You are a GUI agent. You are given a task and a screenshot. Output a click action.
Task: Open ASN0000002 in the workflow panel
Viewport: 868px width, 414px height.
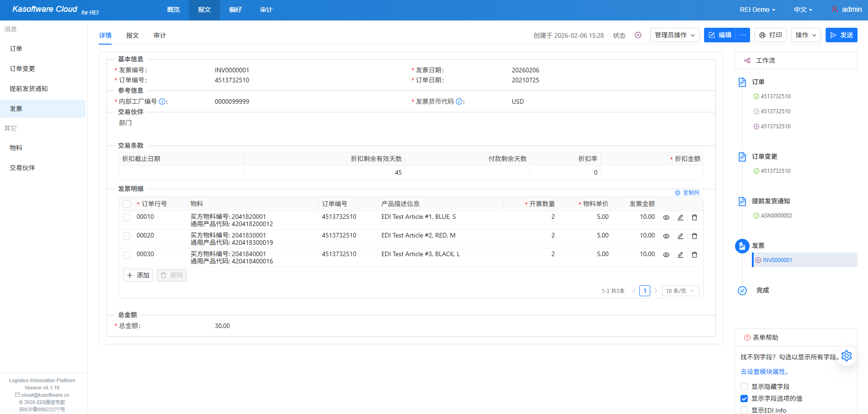click(x=776, y=216)
